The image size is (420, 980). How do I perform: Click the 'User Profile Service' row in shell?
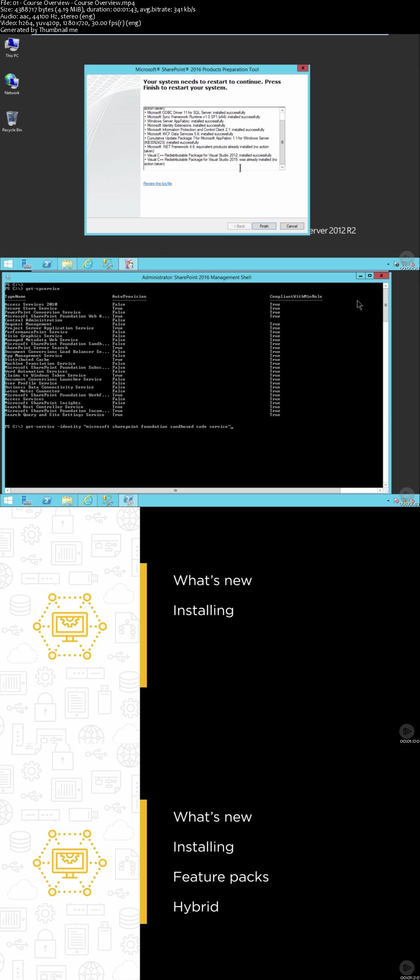pos(142,383)
